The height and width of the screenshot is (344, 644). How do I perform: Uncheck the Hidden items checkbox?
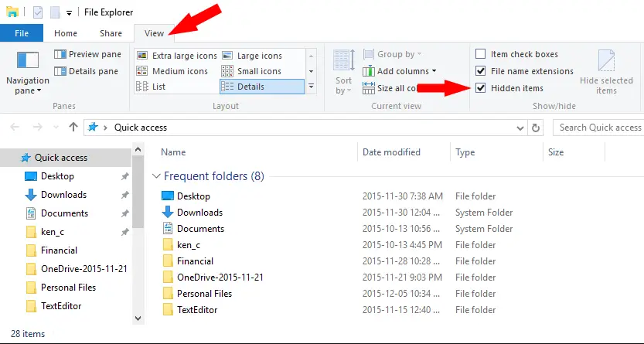pyautogui.click(x=481, y=88)
